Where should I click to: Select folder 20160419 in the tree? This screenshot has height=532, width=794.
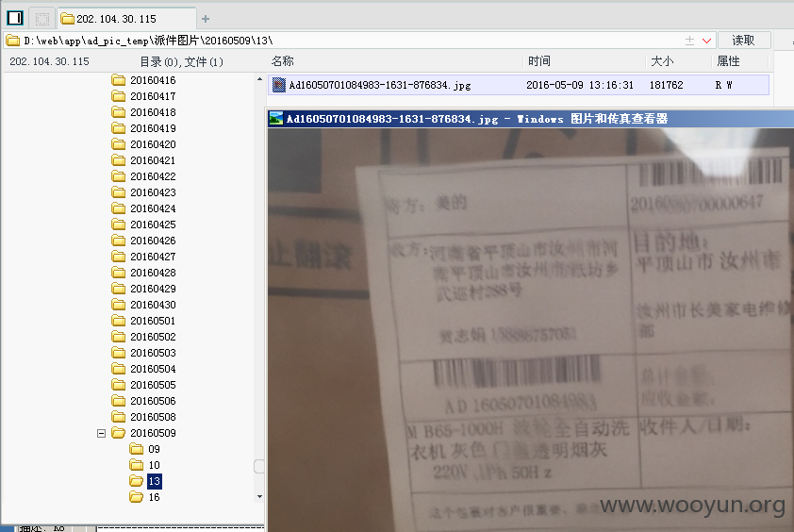pos(153,128)
